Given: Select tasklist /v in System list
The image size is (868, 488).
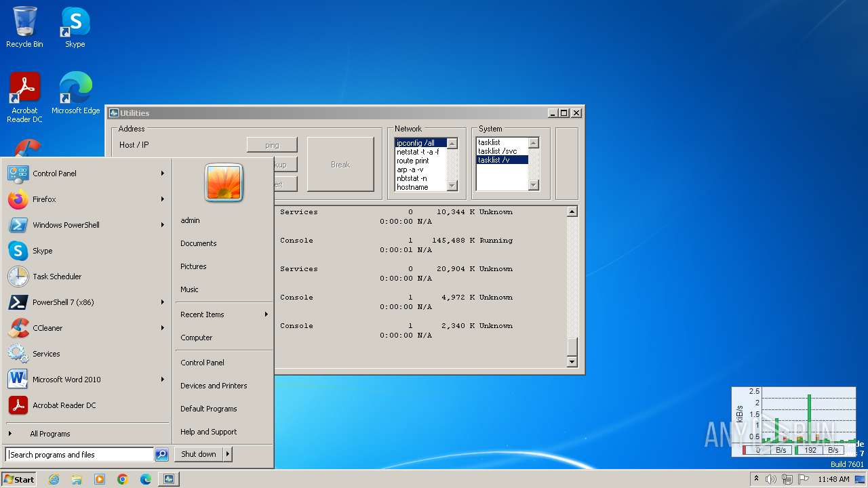Looking at the screenshot, I should point(502,160).
